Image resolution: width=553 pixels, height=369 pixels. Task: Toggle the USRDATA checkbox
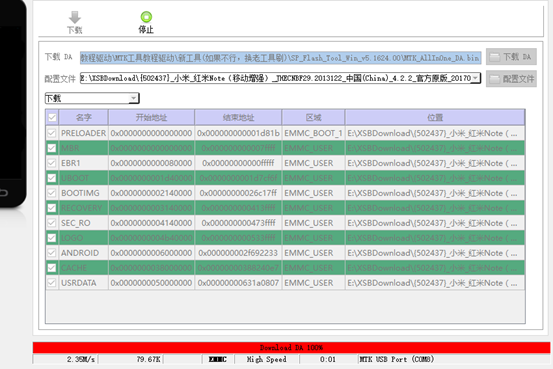(51, 283)
